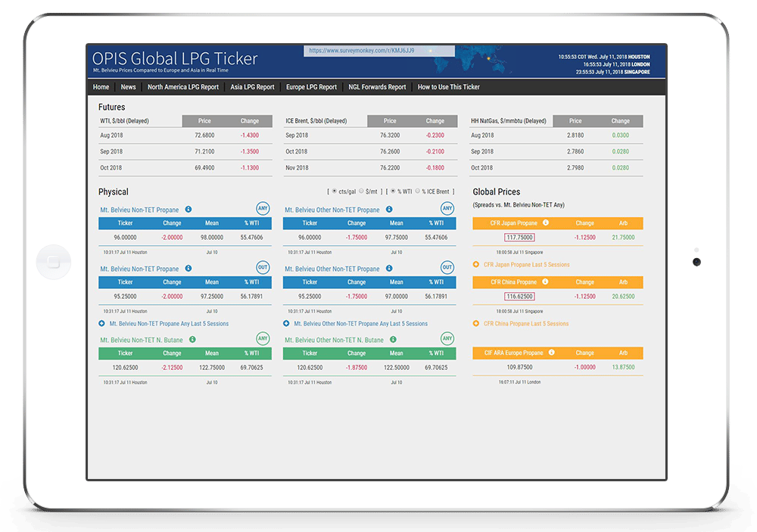Image resolution: width=757 pixels, height=532 pixels.
Task: Click Non-TET N. Butane ticker value 120.62500
Action: (x=125, y=367)
